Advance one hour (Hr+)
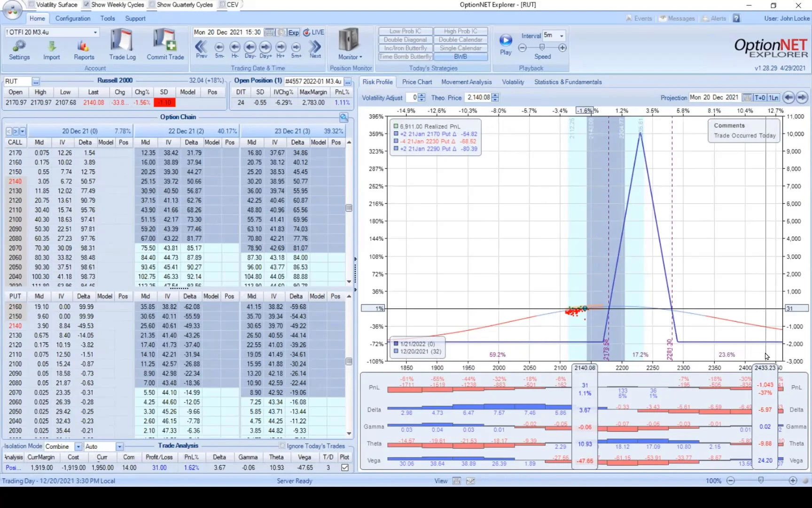812x508 pixels. [281, 47]
